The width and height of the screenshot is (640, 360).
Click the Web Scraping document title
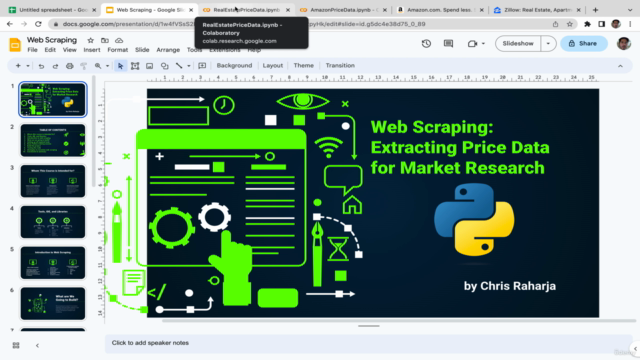[52, 40]
